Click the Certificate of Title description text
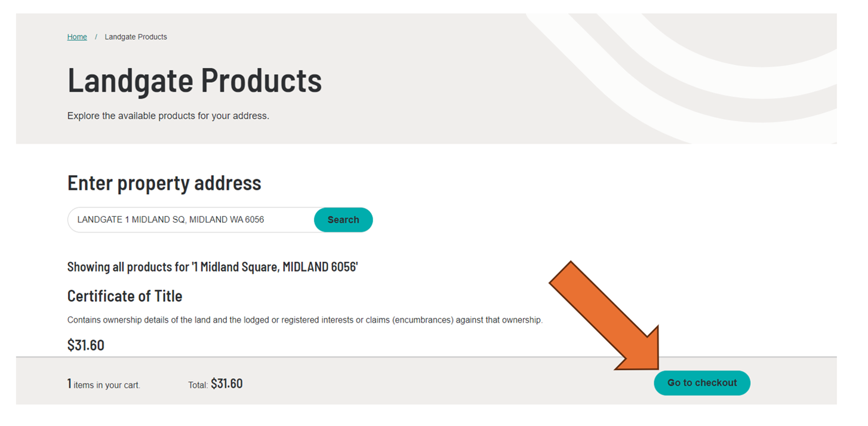Image resolution: width=868 pixels, height=426 pixels. click(x=304, y=320)
